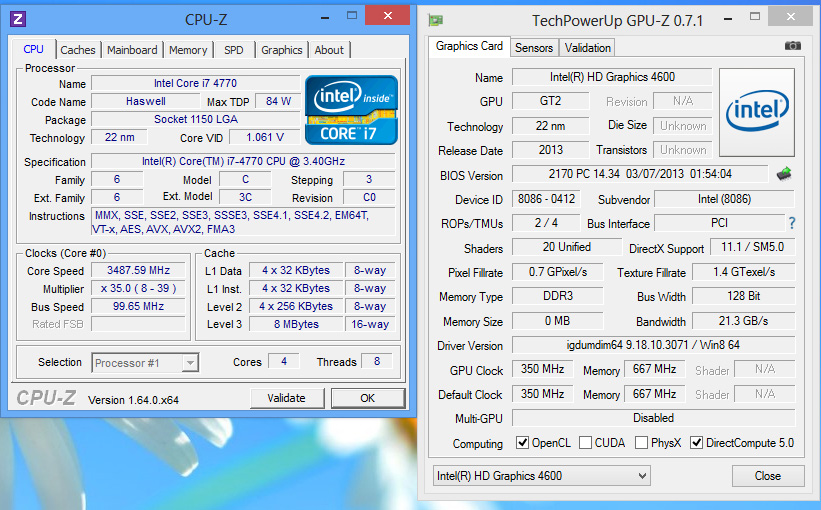
Task: Open the Validation tab in GPU-Z
Action: point(587,48)
